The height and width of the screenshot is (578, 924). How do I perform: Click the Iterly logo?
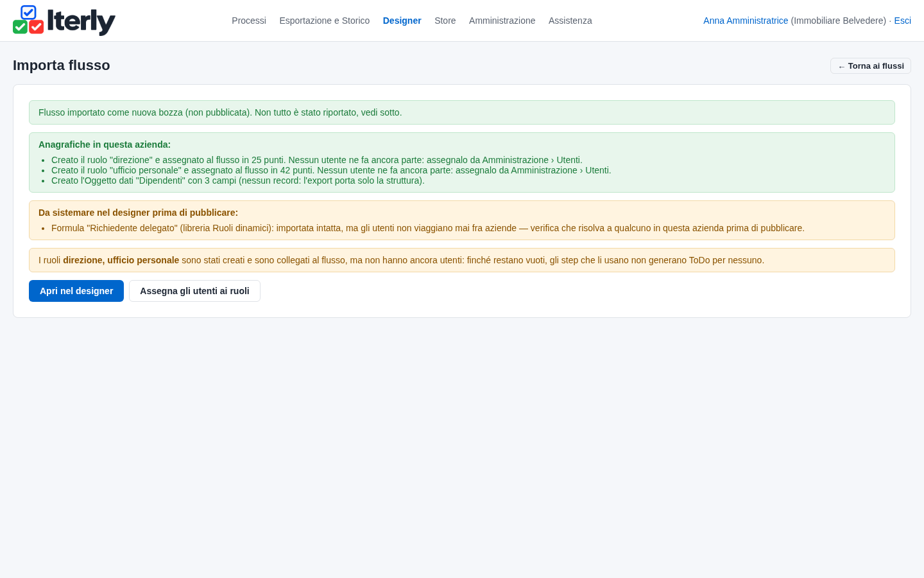(x=64, y=21)
